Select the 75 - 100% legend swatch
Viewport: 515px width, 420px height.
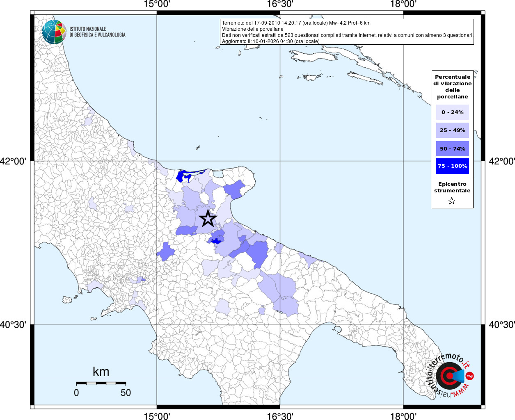(x=453, y=166)
